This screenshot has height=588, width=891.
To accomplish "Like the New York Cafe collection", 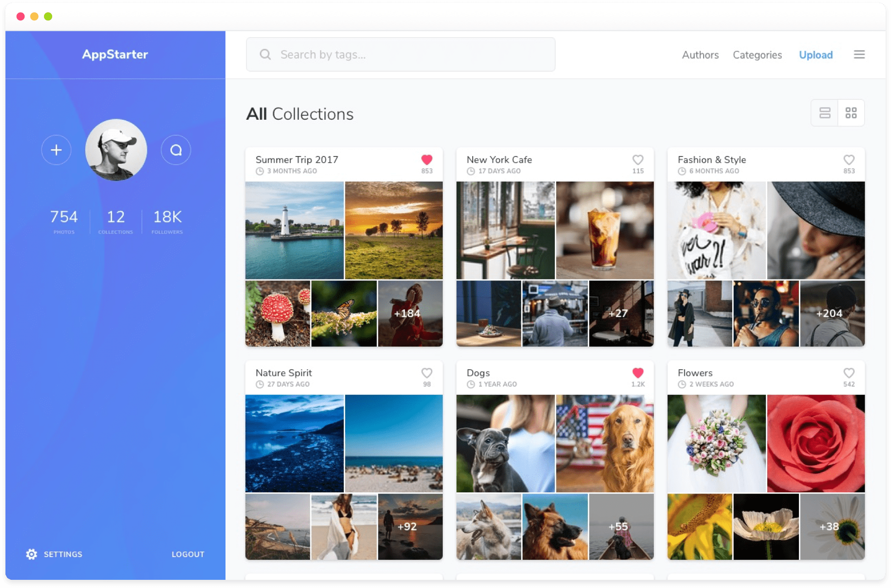I will click(638, 160).
